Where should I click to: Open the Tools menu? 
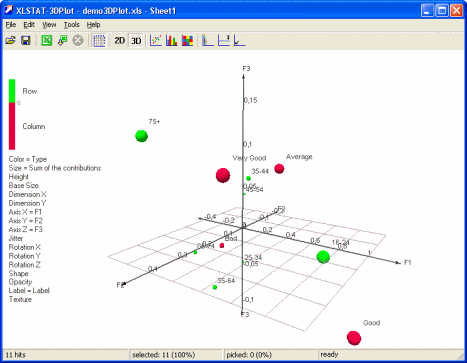click(71, 25)
